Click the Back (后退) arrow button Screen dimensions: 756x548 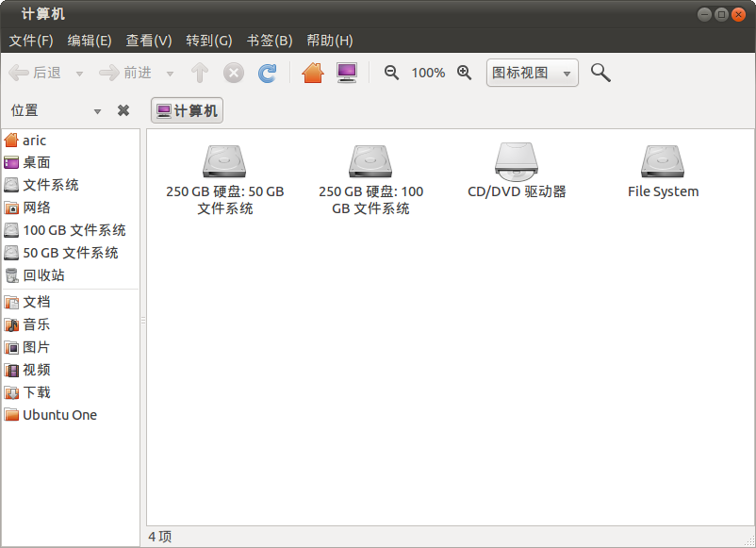click(x=35, y=73)
